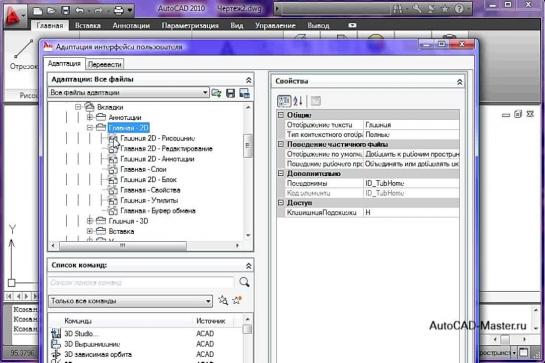Click the Favorites star icon in the title bar

coord(445,9)
